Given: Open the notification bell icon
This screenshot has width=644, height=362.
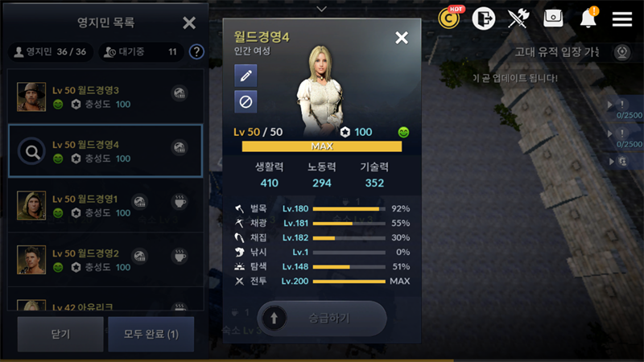Looking at the screenshot, I should [588, 18].
